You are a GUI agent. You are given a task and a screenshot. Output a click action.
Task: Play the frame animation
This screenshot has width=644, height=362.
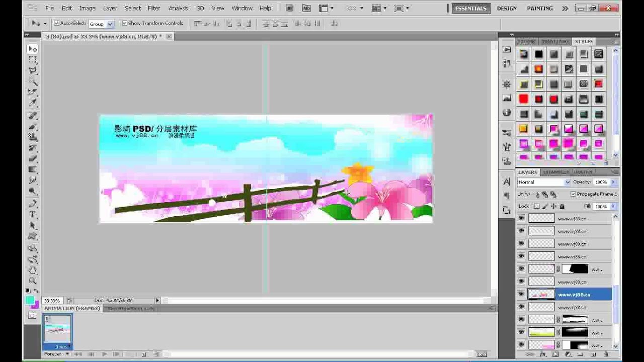point(104,354)
